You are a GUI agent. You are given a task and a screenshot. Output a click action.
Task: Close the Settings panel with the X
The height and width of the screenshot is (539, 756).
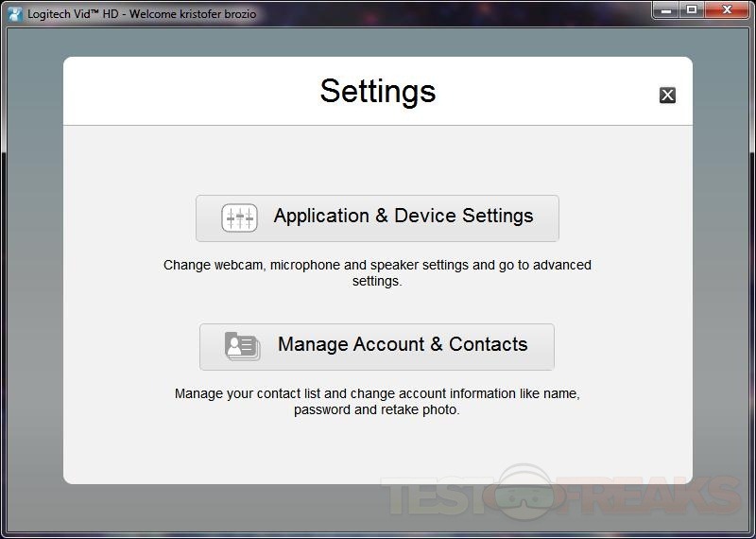pos(667,95)
